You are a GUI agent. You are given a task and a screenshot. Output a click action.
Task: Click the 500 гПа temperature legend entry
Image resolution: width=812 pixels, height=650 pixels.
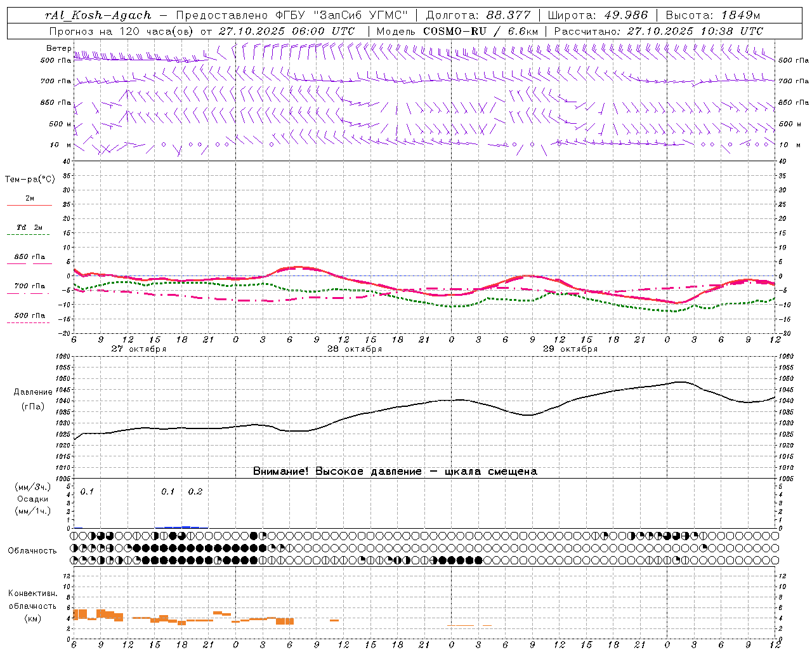coord(30,315)
